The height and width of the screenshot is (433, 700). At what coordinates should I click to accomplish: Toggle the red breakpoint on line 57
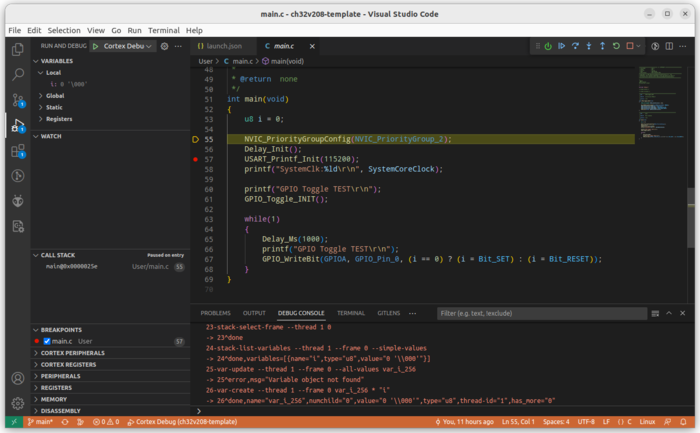tap(196, 159)
